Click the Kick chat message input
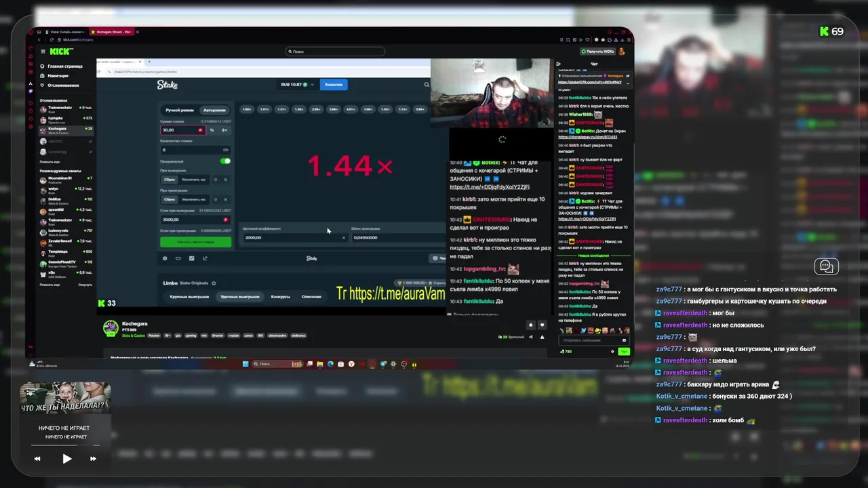Screen dimensions: 868x488 (593, 340)
